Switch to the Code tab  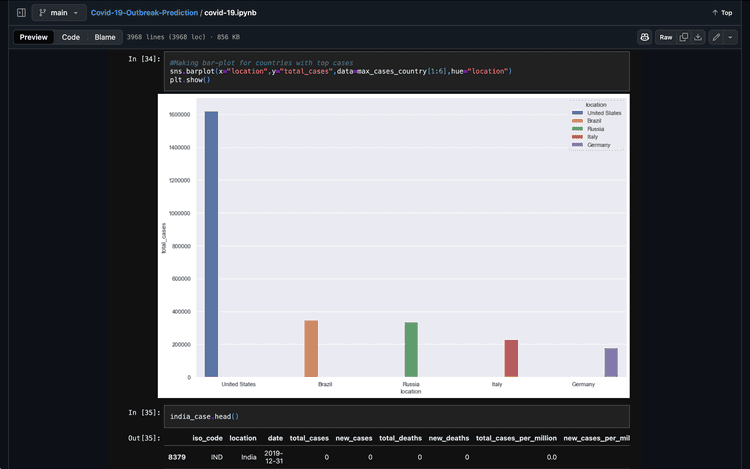[x=71, y=37]
